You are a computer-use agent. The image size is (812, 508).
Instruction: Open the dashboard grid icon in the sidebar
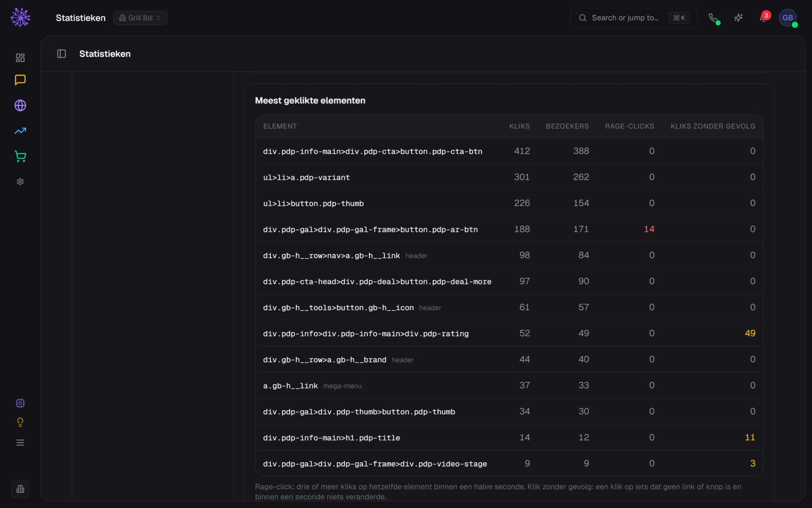(x=20, y=58)
